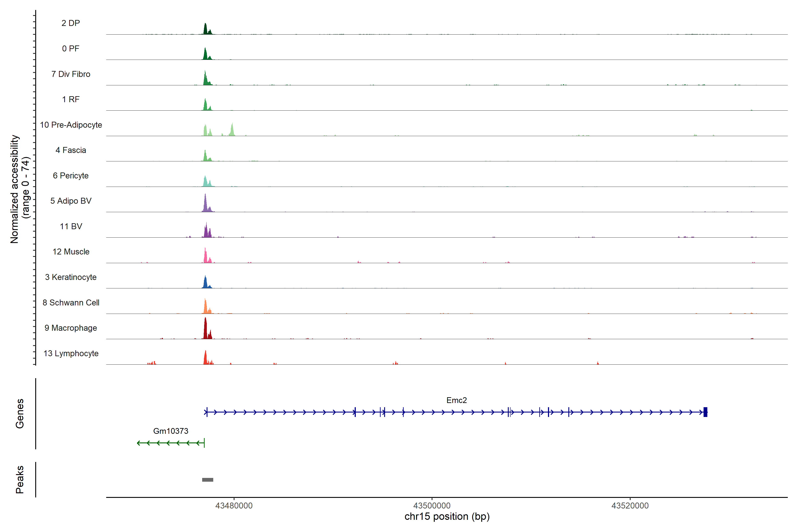Click the dark blue Emc2 final exon block

(x=705, y=412)
